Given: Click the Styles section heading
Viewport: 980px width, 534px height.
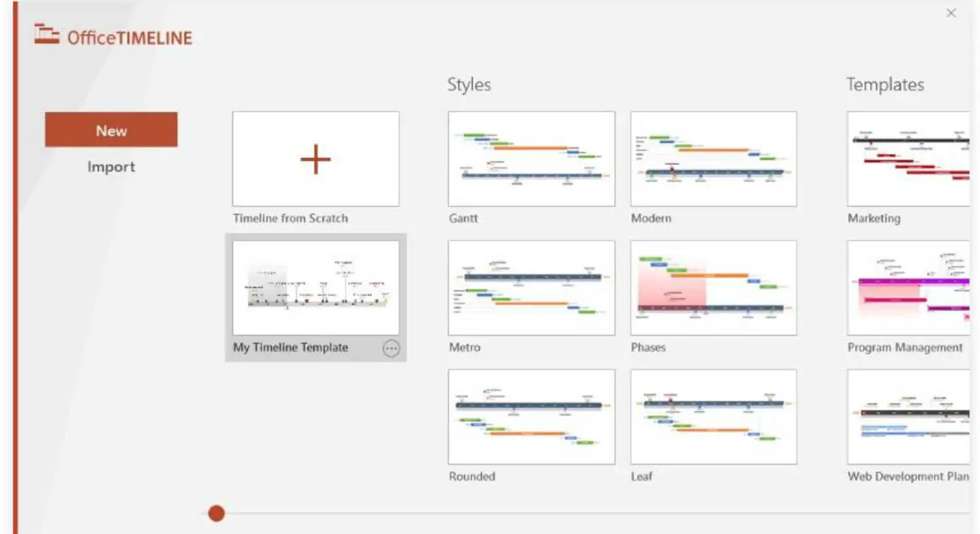Looking at the screenshot, I should coord(469,85).
